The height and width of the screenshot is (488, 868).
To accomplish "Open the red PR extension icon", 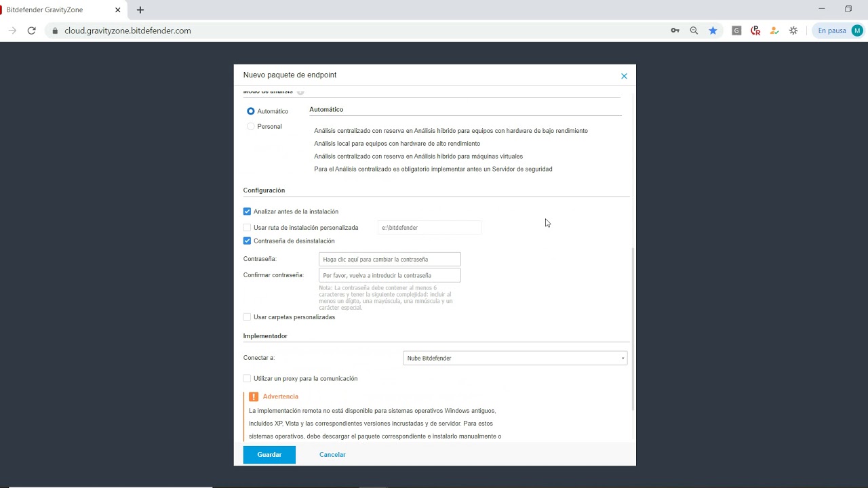I will point(755,30).
